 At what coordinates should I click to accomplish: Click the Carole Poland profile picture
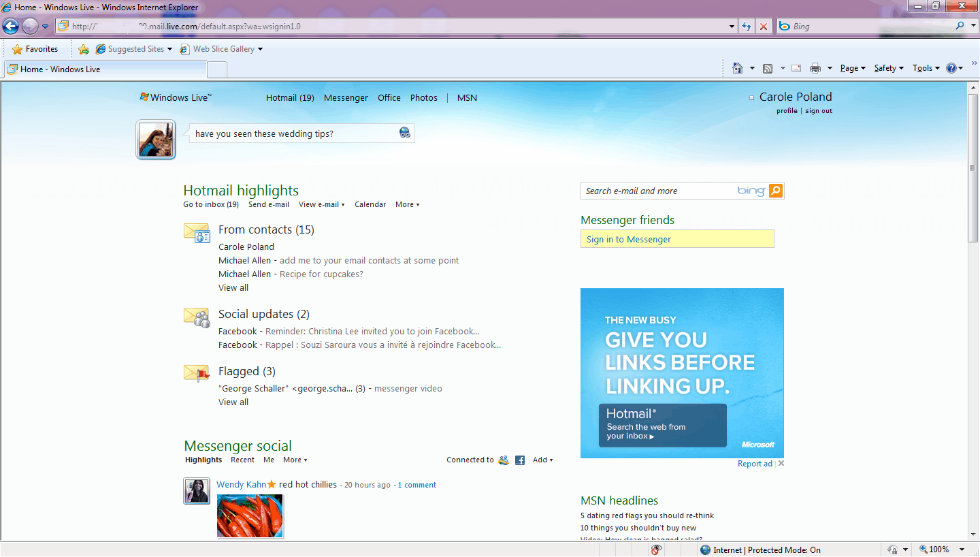(156, 140)
